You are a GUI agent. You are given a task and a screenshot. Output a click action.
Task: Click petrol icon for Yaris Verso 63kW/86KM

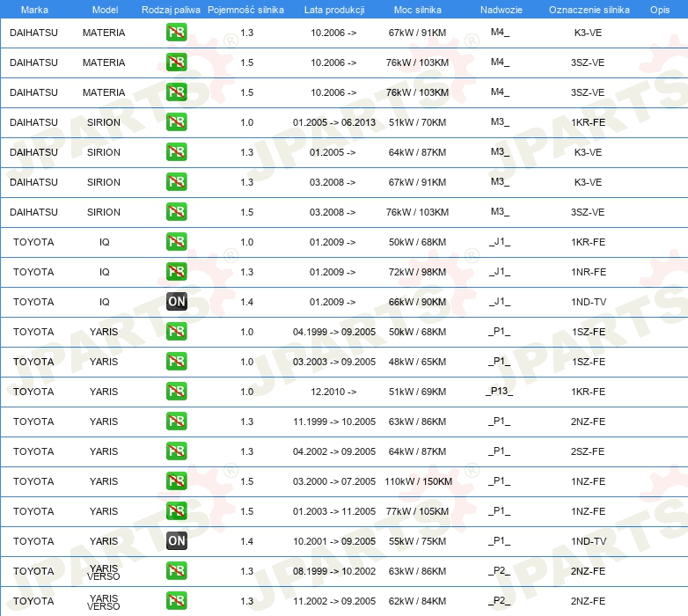176,570
